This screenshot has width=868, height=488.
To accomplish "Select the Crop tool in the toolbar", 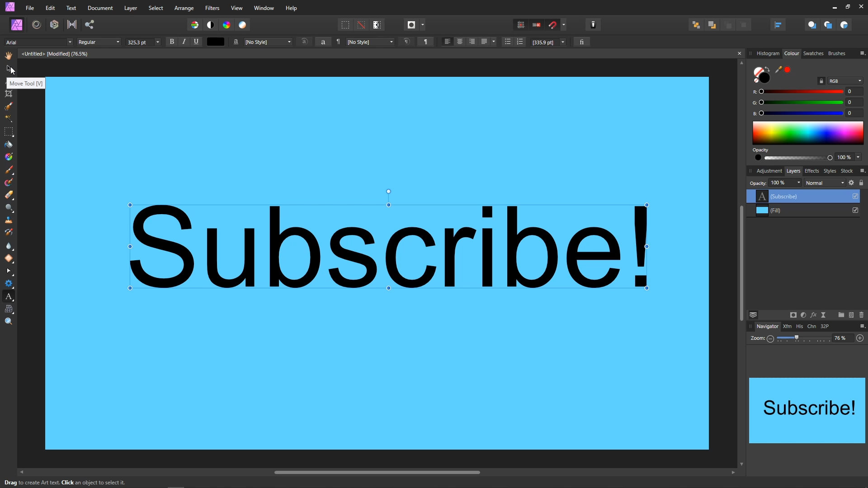I will 9,94.
